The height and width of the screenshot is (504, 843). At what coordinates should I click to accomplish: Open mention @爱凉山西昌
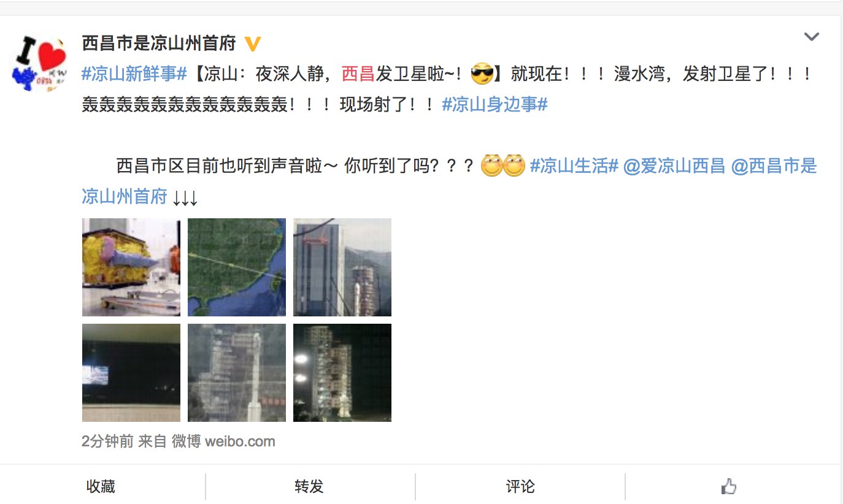tap(674, 166)
